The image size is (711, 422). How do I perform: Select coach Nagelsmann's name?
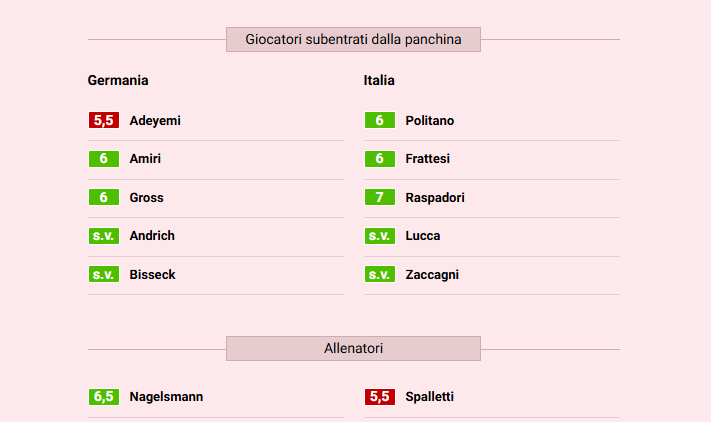[166, 397]
